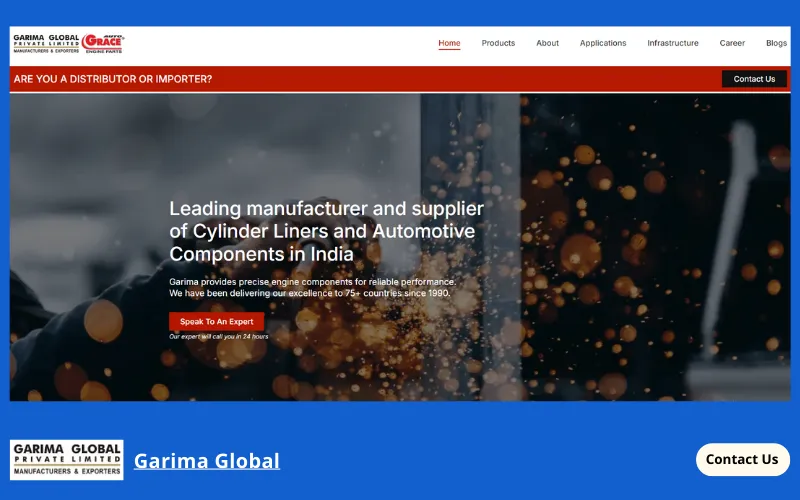
Task: Visit the Blogs nav item
Action: pos(776,43)
